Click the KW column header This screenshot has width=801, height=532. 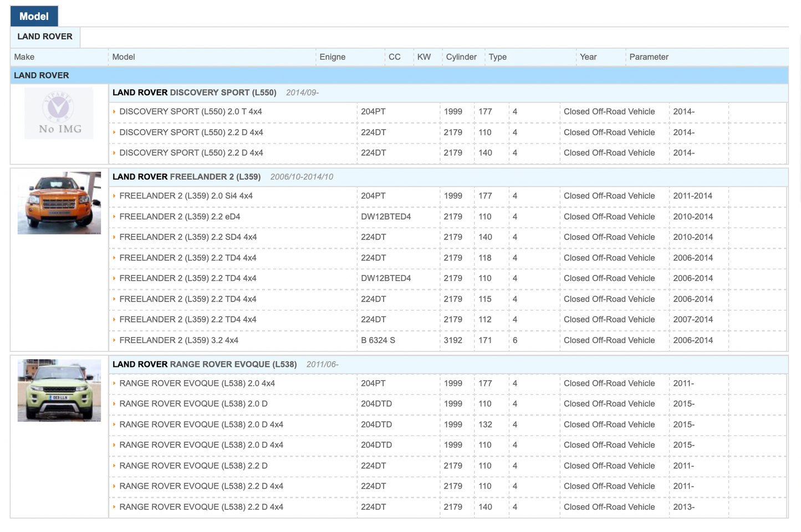pyautogui.click(x=424, y=57)
